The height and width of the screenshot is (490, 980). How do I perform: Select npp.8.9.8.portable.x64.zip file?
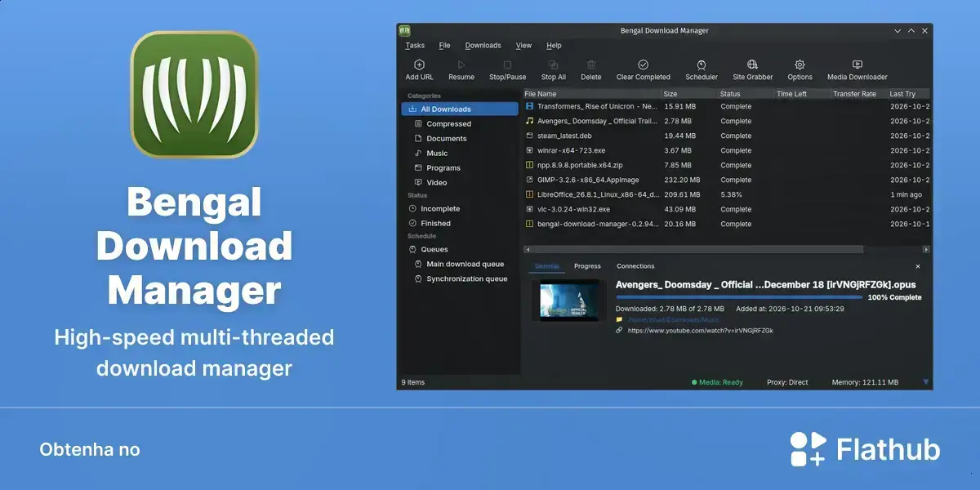click(x=727, y=165)
